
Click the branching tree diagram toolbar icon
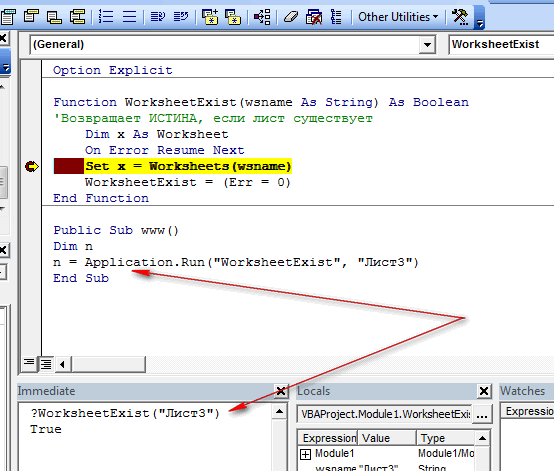(262, 17)
